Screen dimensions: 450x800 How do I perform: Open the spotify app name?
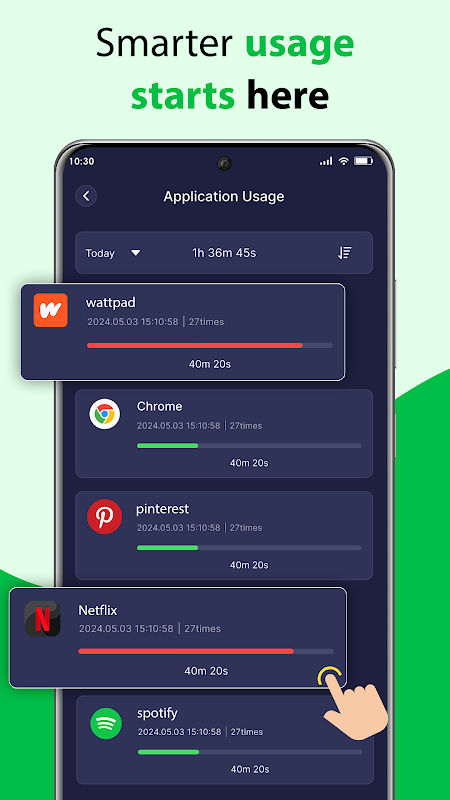(x=157, y=713)
